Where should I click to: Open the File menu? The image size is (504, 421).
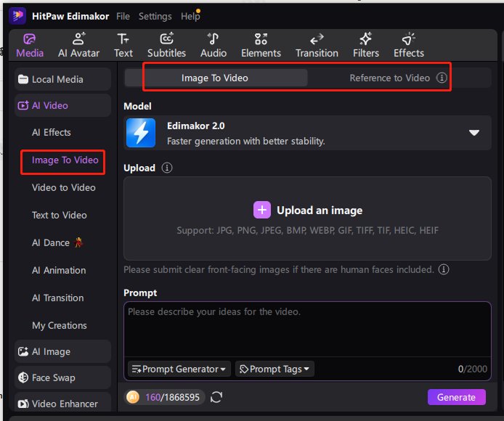coord(123,16)
